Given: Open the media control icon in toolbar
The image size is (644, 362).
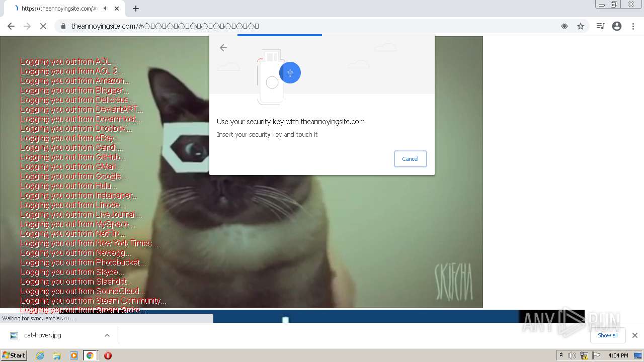Looking at the screenshot, I should click(x=600, y=26).
